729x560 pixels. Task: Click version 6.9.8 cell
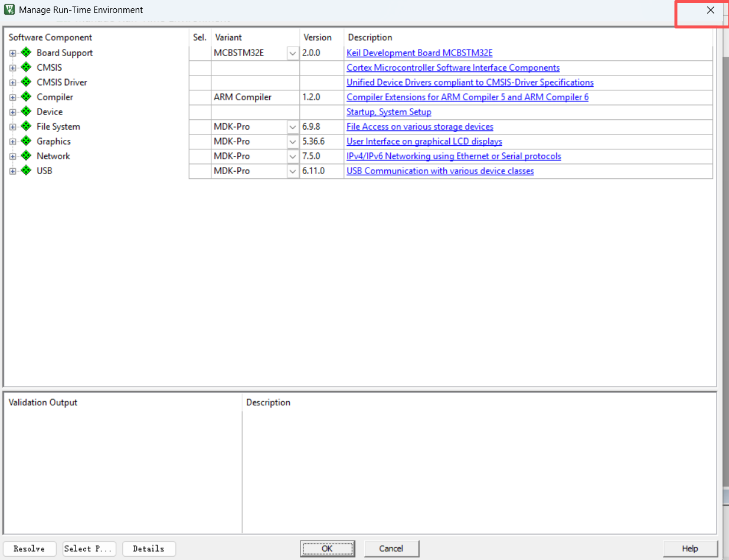(x=322, y=127)
